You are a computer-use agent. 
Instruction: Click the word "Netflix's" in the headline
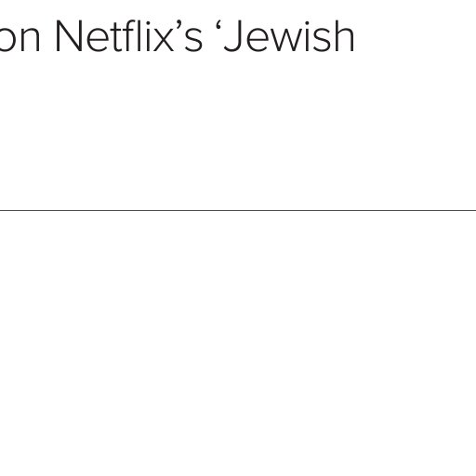tap(129, 35)
